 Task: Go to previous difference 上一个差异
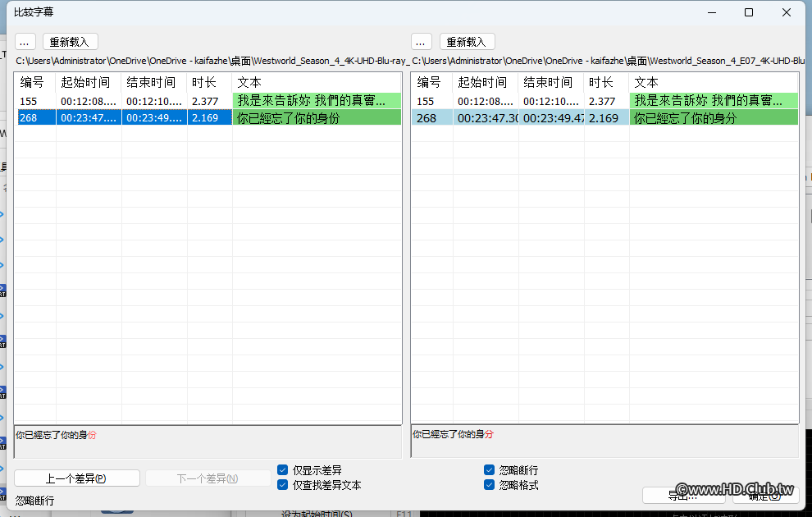click(x=76, y=478)
